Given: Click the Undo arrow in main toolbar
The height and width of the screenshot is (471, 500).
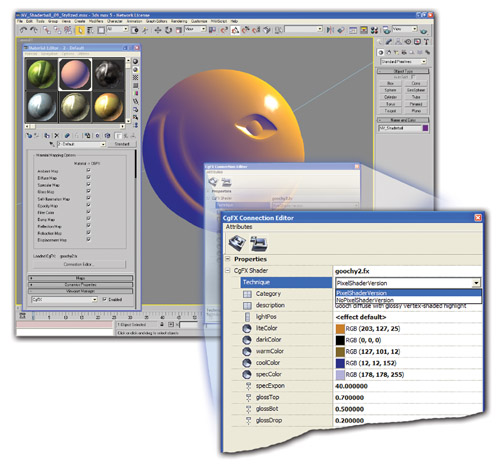Looking at the screenshot, I should pyautogui.click(x=23, y=30).
